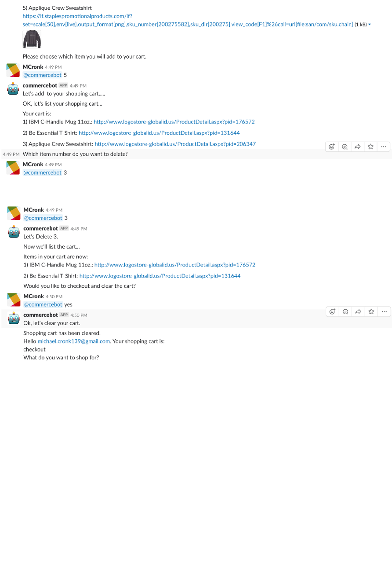Open more actions on clear cart message
The image size is (392, 578).
coord(384,312)
